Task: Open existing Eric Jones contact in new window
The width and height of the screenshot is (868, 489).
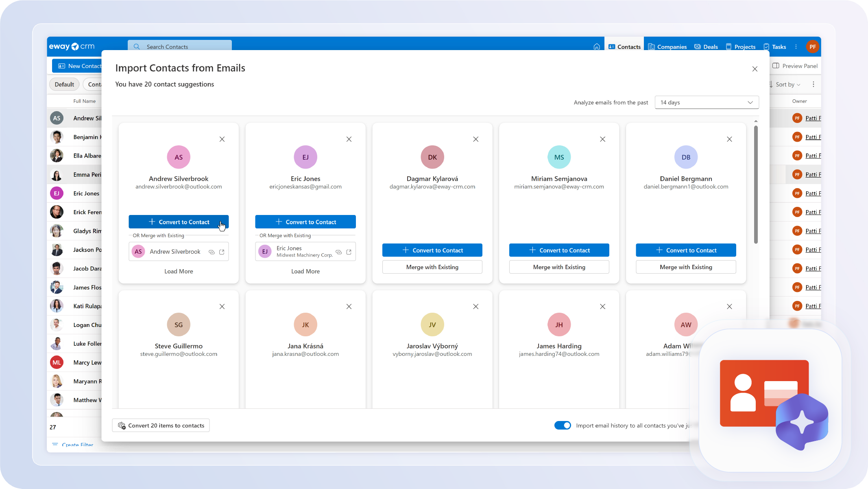Action: pyautogui.click(x=349, y=252)
